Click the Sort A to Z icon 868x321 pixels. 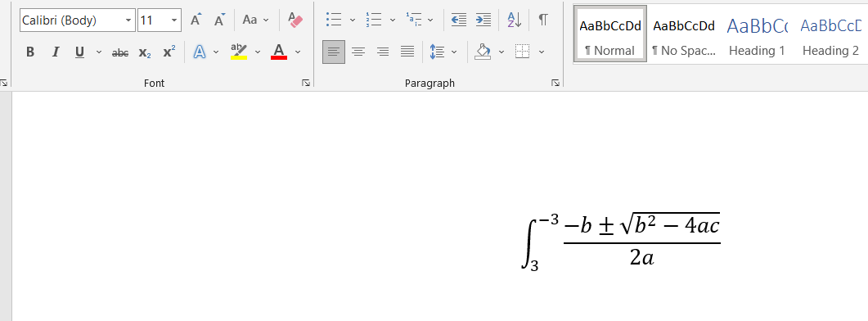515,20
